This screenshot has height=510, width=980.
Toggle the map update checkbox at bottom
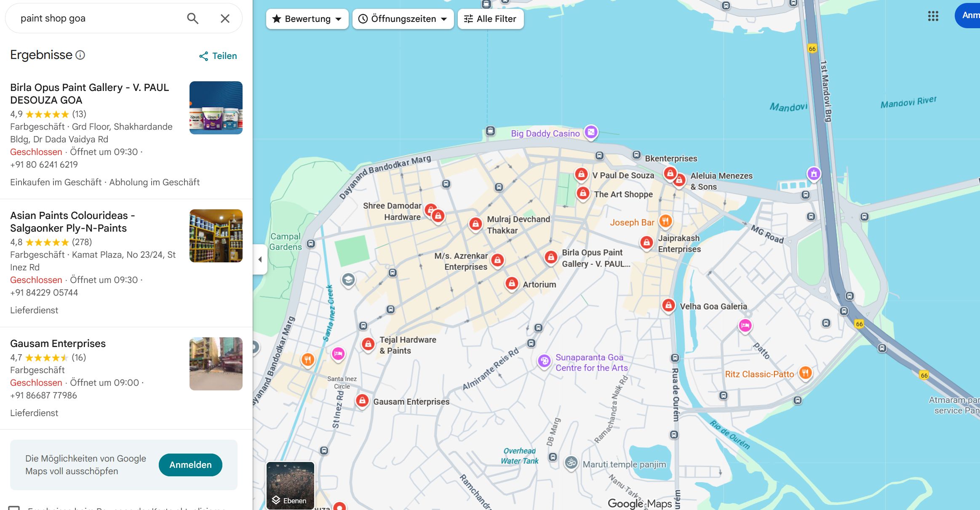tap(14, 507)
